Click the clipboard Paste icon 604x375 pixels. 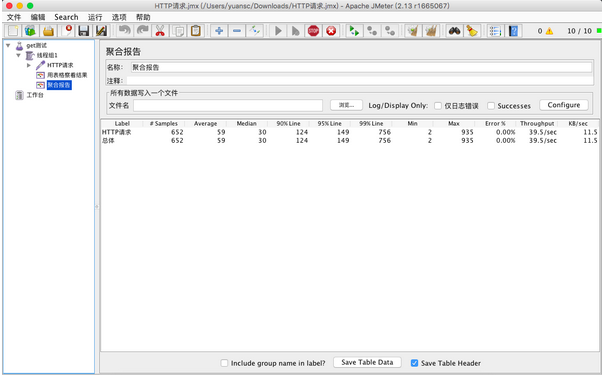point(196,31)
